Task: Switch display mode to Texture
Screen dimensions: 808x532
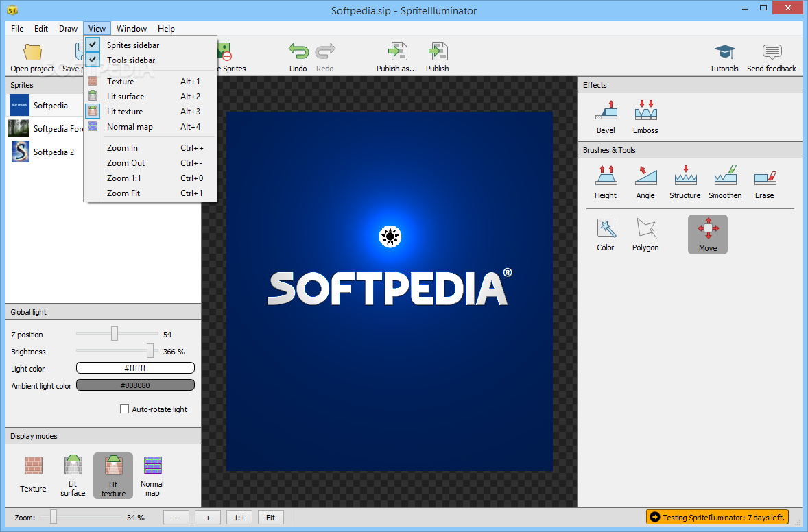Action: [34, 475]
